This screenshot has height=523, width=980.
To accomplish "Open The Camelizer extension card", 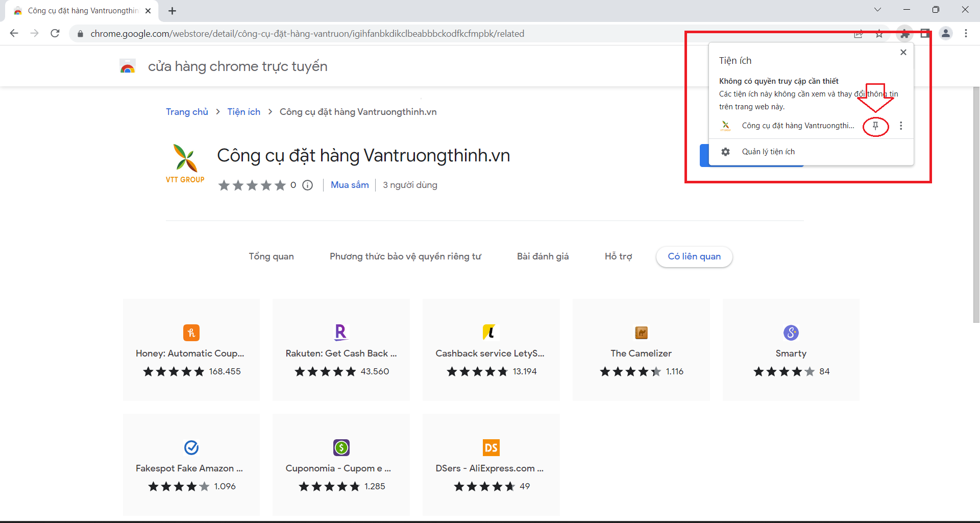I will pos(641,350).
